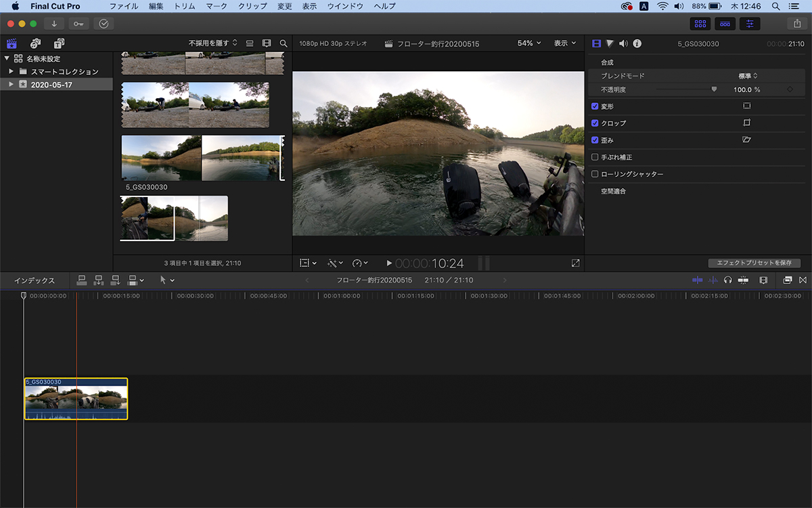Toggle viewer fullscreen arrows icon

pos(575,263)
